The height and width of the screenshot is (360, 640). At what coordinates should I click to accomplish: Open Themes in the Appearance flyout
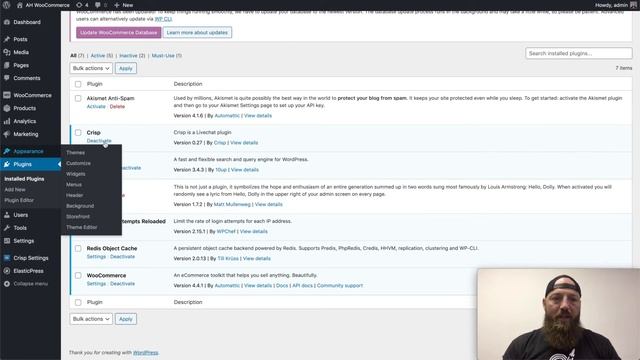pos(76,153)
